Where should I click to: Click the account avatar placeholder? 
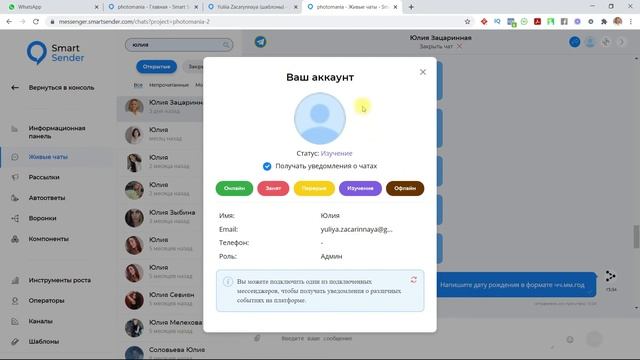pyautogui.click(x=320, y=118)
